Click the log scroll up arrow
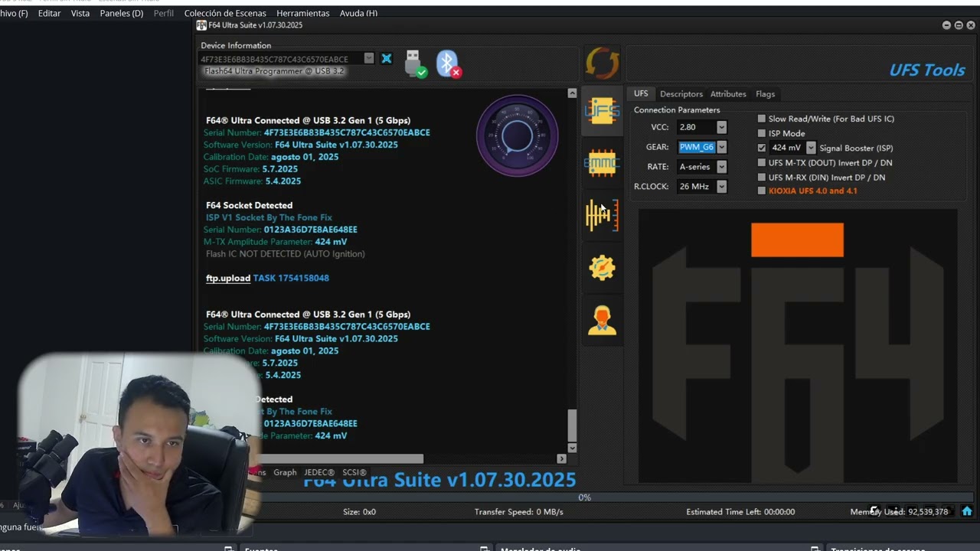Viewport: 980px width, 551px height. (x=572, y=93)
